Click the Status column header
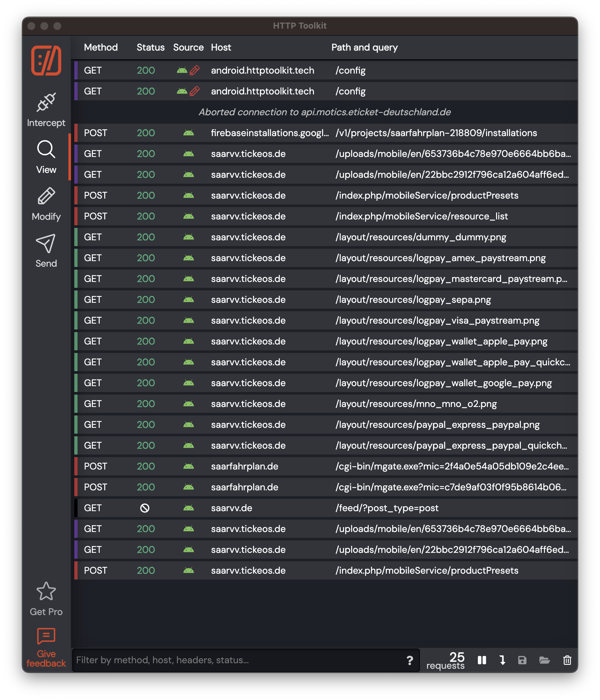 150,47
